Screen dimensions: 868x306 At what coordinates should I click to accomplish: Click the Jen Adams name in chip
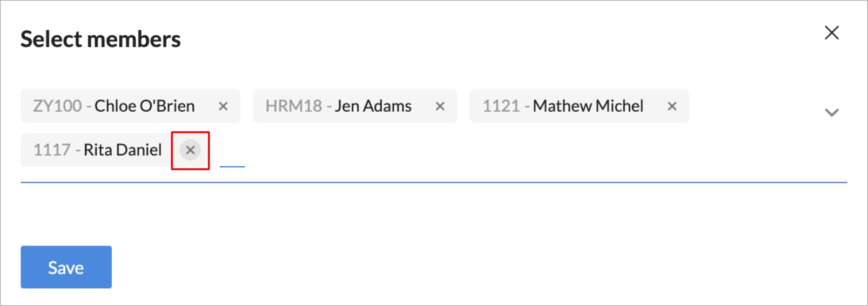(x=373, y=106)
